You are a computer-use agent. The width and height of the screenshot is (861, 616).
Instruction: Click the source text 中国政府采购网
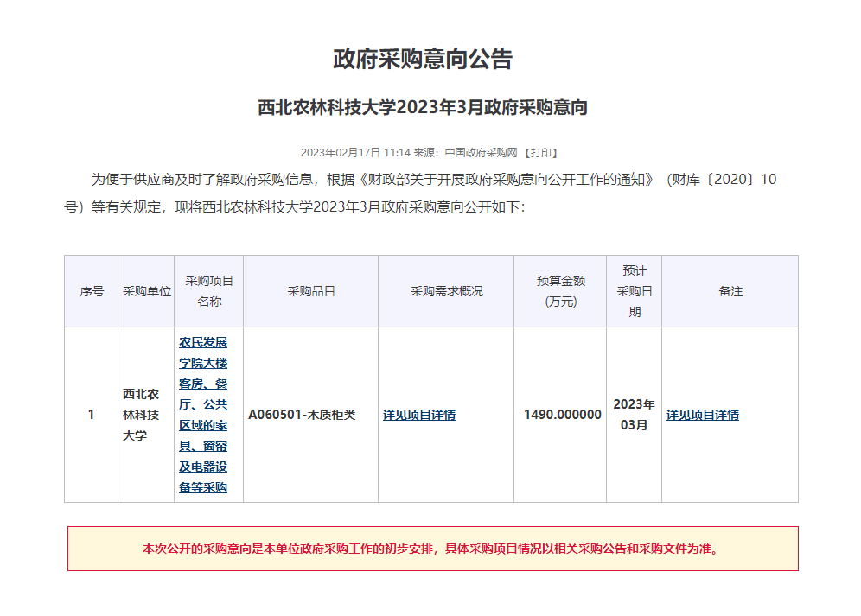[x=481, y=153]
